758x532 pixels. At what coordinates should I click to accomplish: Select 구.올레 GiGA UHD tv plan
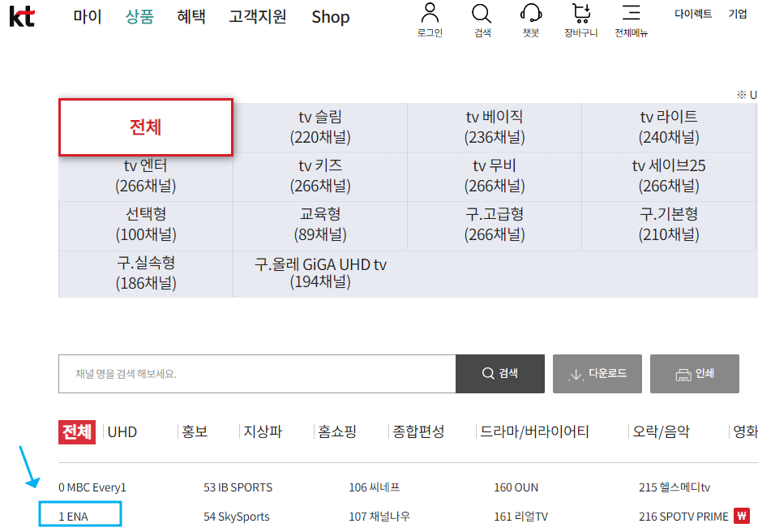(320, 274)
